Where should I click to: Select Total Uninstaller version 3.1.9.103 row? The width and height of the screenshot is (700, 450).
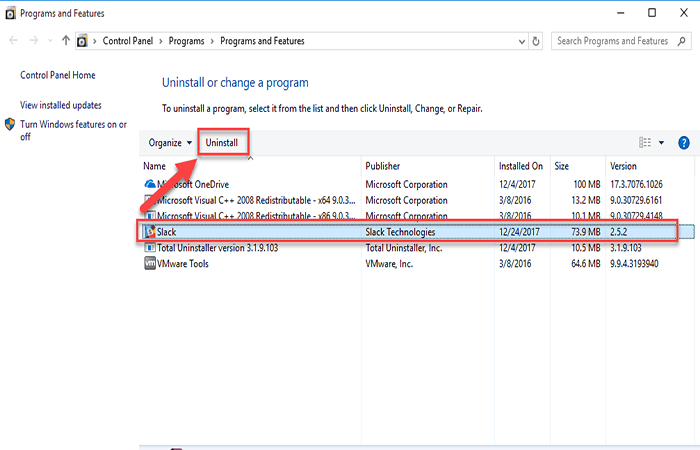tap(417, 248)
